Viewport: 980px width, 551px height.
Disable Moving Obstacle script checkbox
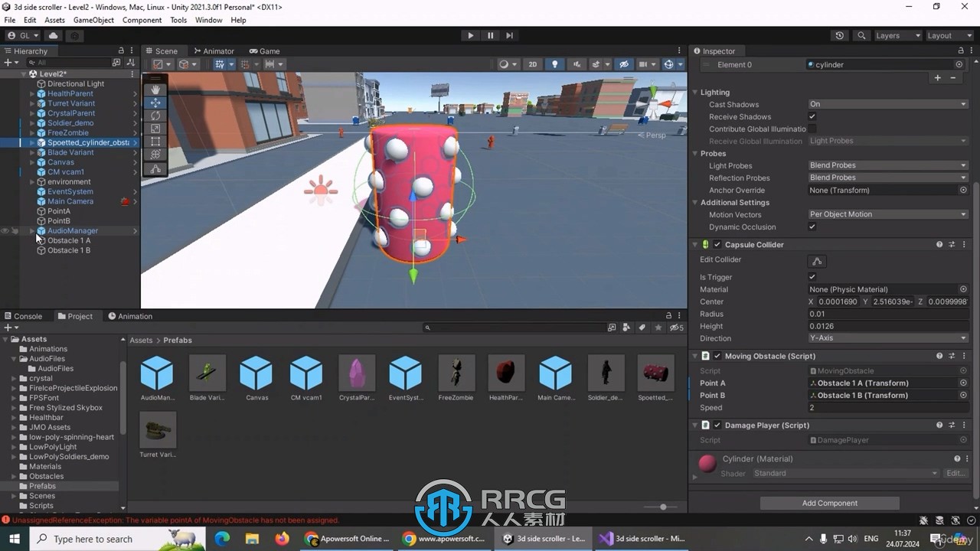click(x=717, y=356)
